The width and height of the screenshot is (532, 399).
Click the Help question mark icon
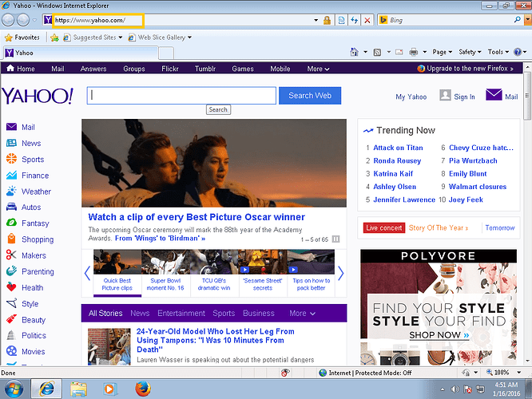(x=518, y=52)
